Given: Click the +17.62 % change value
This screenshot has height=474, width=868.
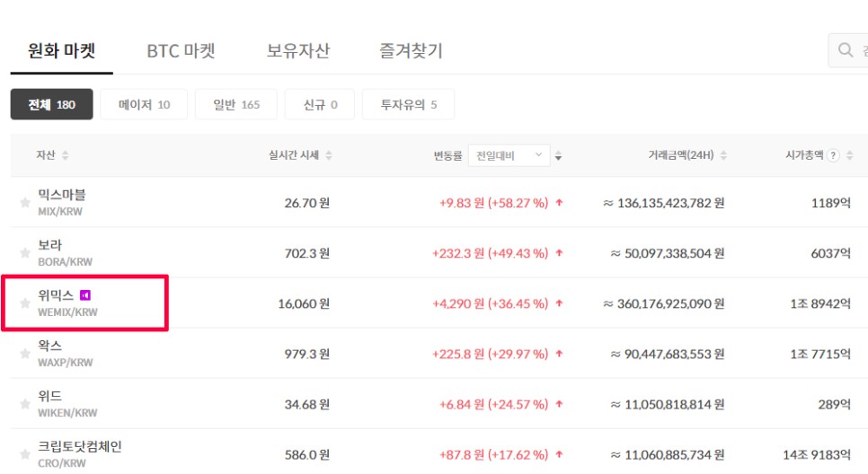Looking at the screenshot, I should [518, 454].
